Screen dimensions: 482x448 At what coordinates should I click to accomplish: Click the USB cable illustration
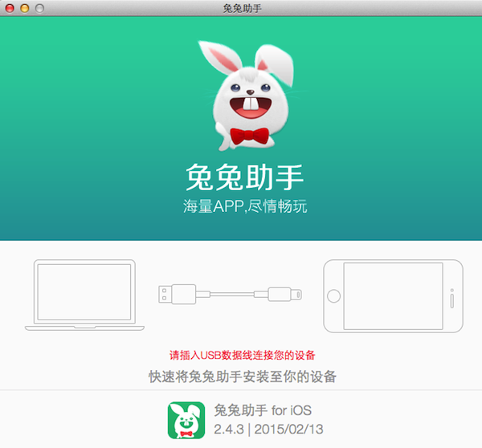click(230, 295)
